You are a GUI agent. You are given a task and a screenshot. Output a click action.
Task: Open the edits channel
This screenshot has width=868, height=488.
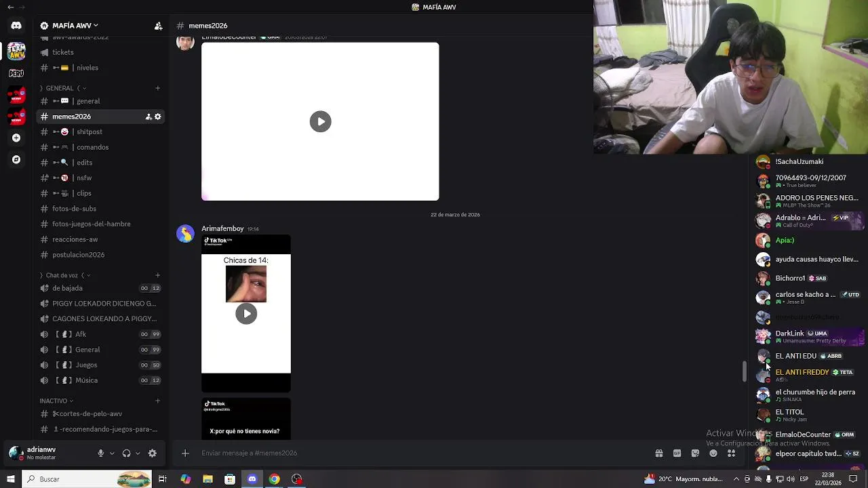click(x=100, y=163)
